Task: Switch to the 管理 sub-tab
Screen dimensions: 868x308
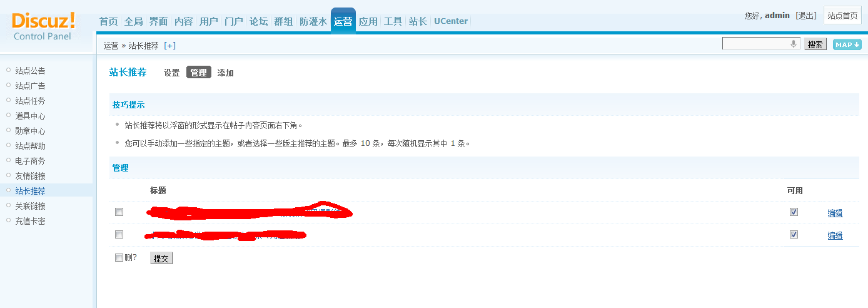Action: tap(199, 73)
